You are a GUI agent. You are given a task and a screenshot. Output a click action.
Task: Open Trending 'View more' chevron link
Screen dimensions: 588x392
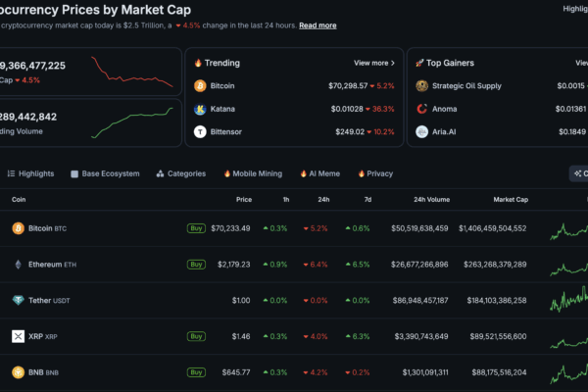tap(373, 63)
